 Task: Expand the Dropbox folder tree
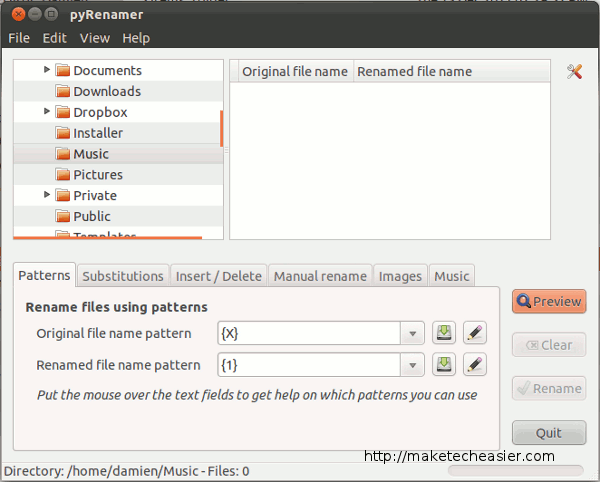pyautogui.click(x=47, y=111)
